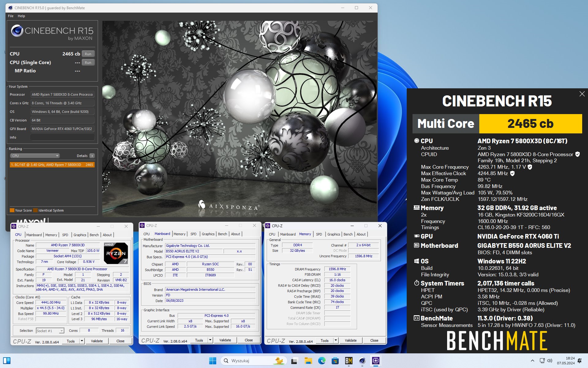Click the Cinebench R15 logo sphere
The width and height of the screenshot is (588, 368).
tap(17, 31)
